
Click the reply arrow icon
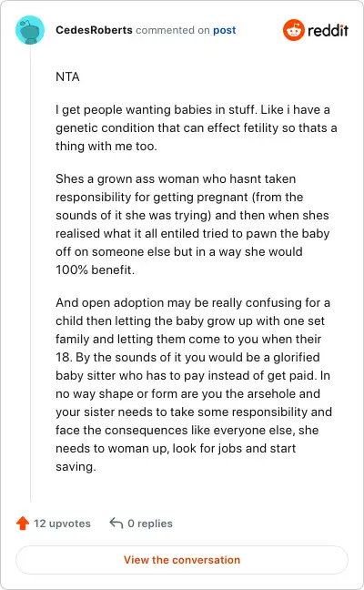tap(116, 523)
